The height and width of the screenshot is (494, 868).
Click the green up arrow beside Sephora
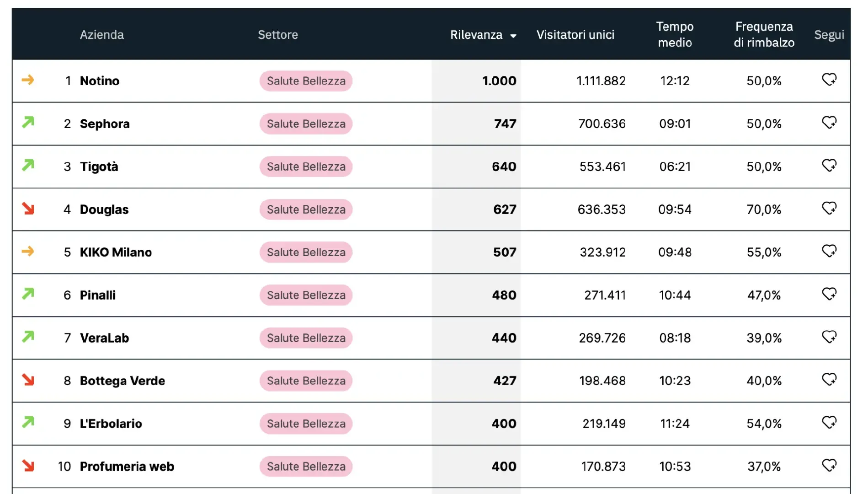pos(28,122)
